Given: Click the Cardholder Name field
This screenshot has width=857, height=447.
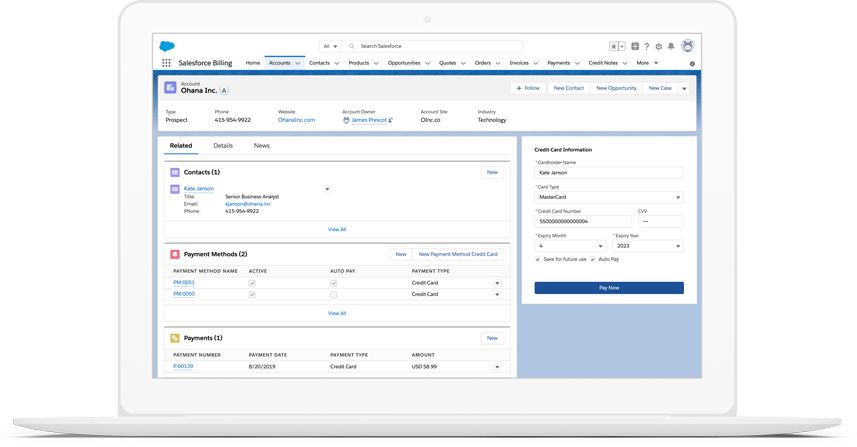Looking at the screenshot, I should coord(609,173).
